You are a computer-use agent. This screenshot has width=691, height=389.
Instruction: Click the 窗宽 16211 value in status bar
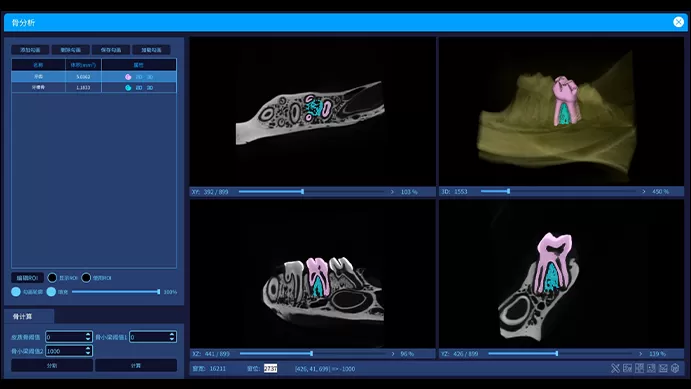coord(218,368)
